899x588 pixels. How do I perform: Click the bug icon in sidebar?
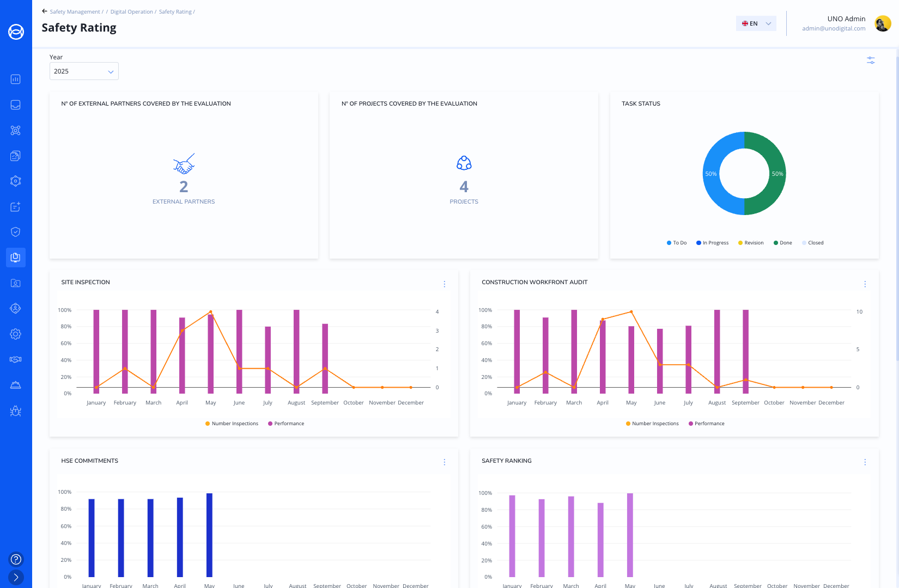(16, 411)
